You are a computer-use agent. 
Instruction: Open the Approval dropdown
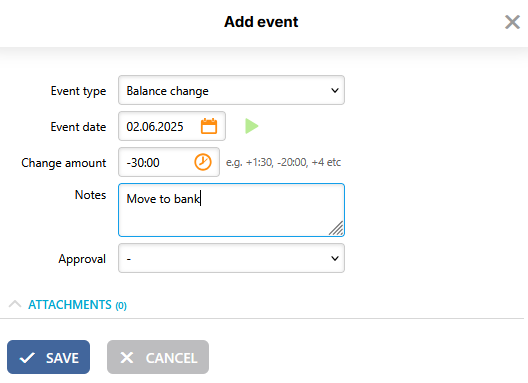(231, 258)
